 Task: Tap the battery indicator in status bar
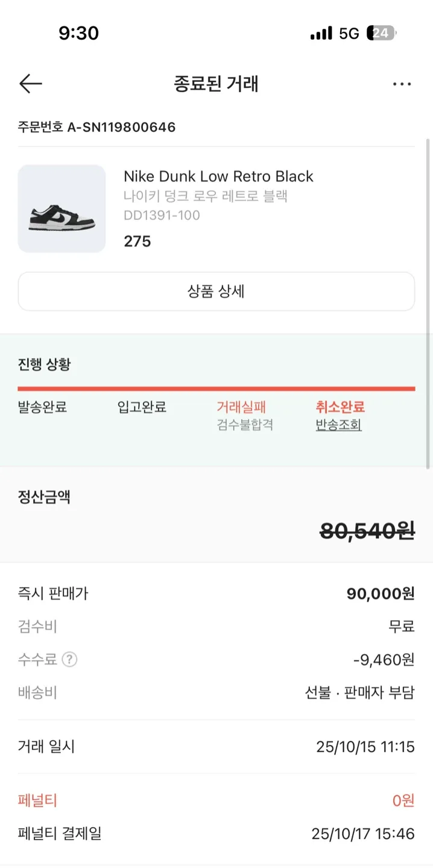coord(382,33)
